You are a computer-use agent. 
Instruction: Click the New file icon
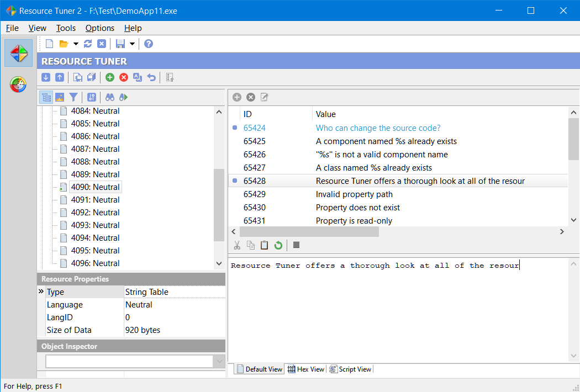point(49,44)
